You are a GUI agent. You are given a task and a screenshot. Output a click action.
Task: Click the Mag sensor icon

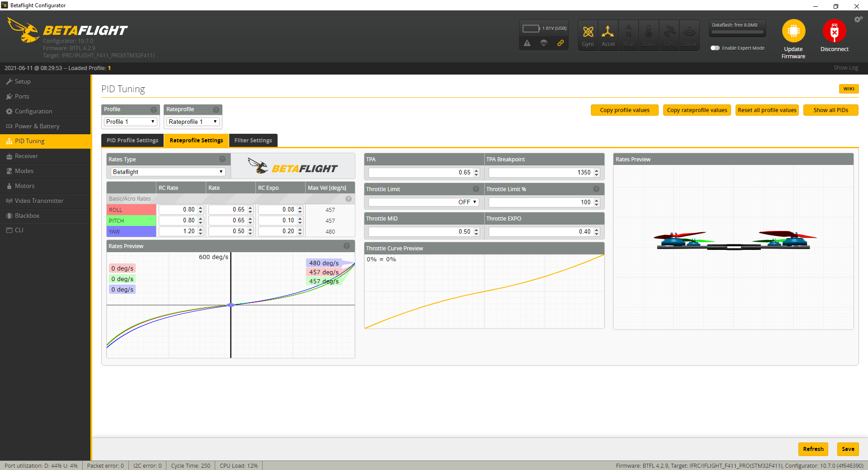(628, 32)
